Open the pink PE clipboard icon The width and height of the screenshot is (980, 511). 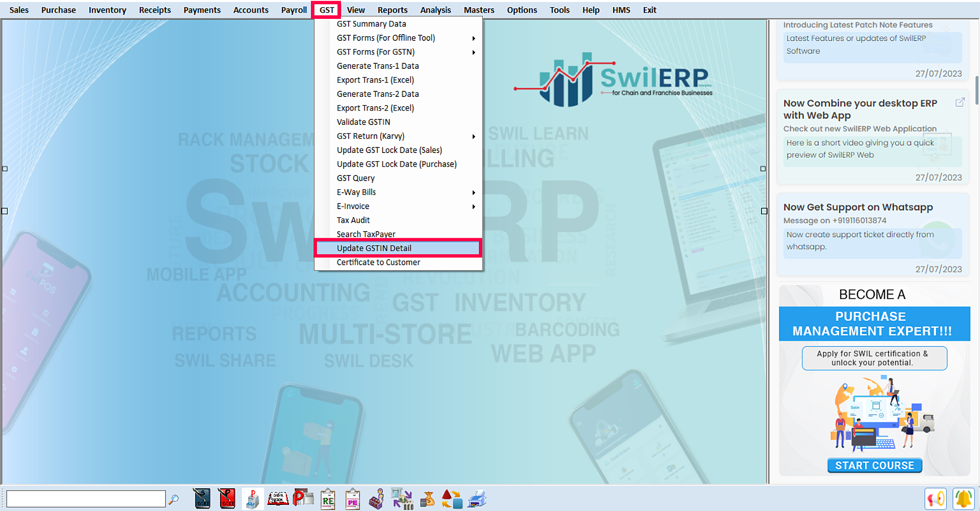353,499
